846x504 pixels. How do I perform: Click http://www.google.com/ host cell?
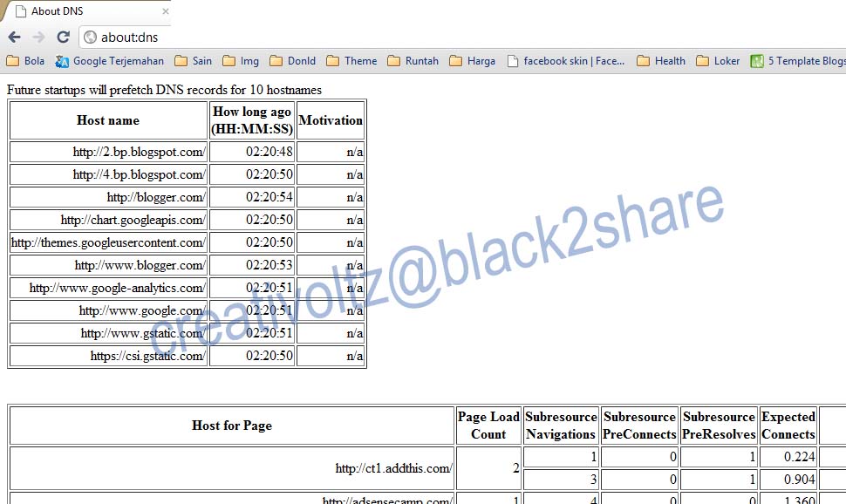click(x=108, y=310)
